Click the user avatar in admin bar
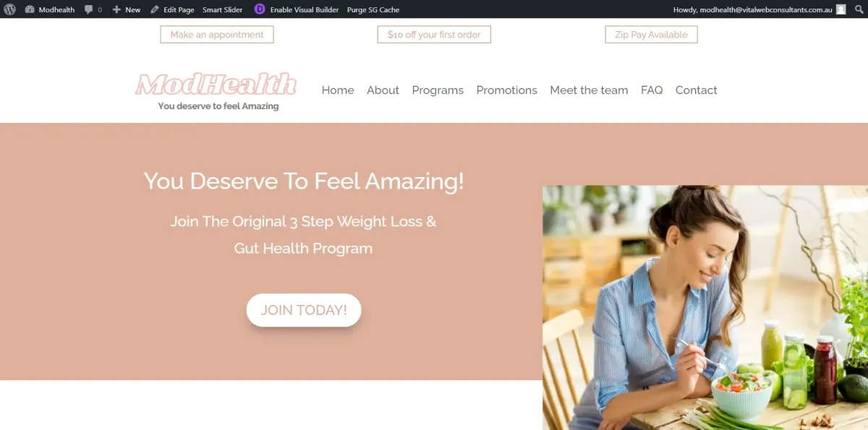 pyautogui.click(x=841, y=9)
